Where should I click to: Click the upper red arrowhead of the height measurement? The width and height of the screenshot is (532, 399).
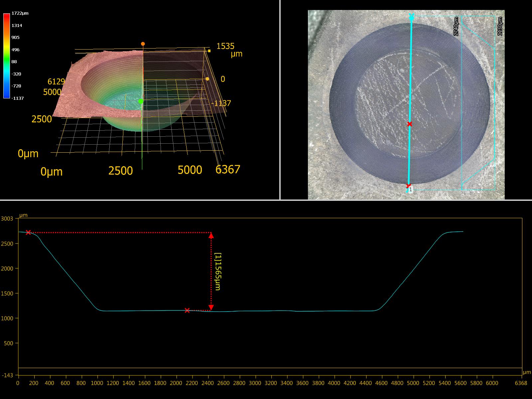tap(211, 235)
